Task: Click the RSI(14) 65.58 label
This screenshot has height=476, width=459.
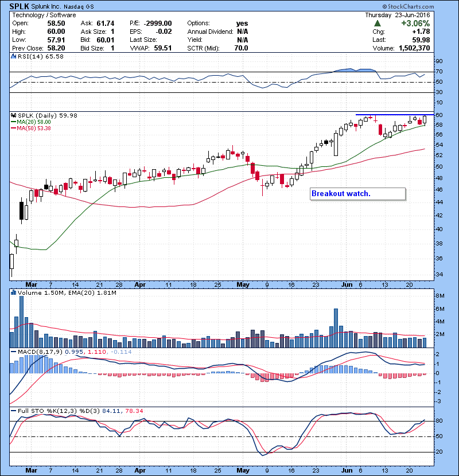Action: point(41,56)
